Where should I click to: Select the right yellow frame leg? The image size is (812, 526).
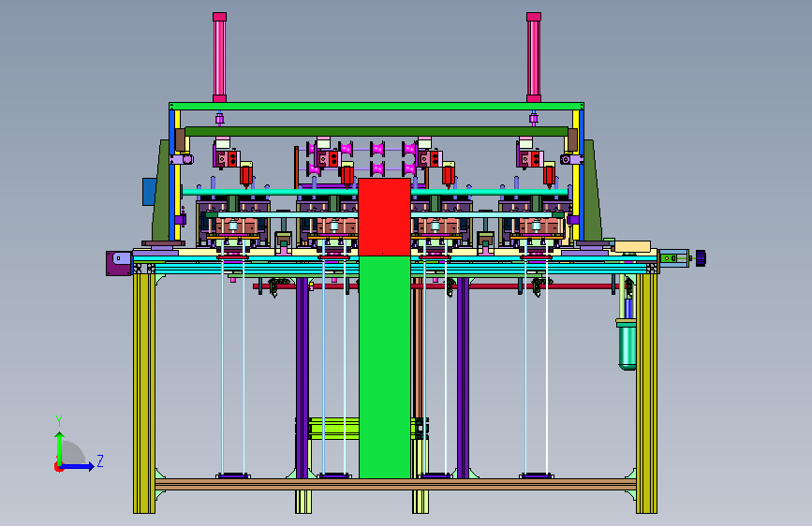[x=646, y=393]
